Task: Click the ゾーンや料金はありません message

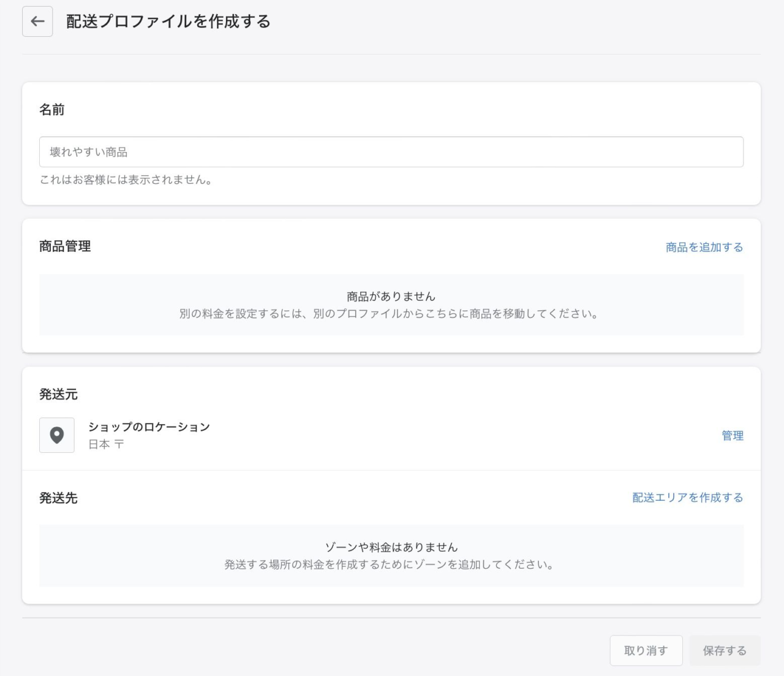Action: point(391,547)
